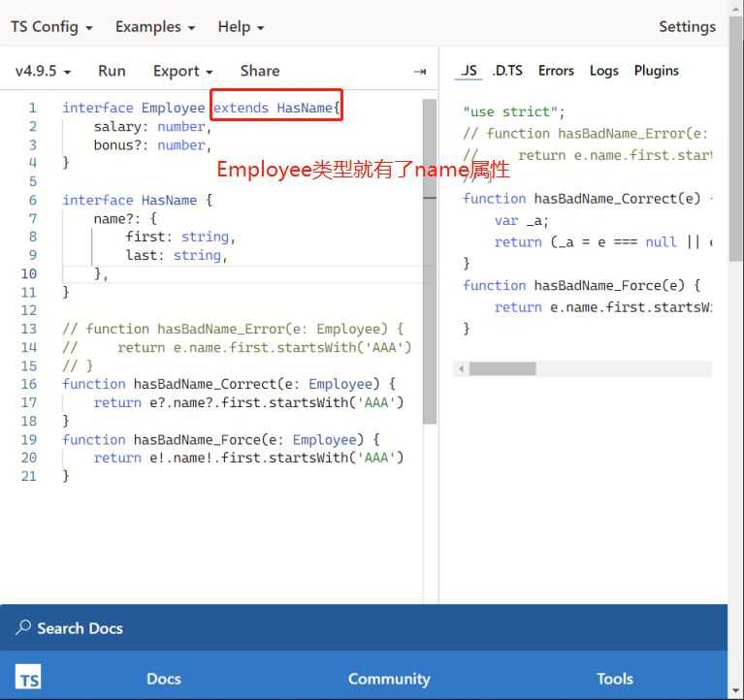The image size is (744, 700).
Task: Click 'bonus?' property on line 3
Action: tap(117, 145)
